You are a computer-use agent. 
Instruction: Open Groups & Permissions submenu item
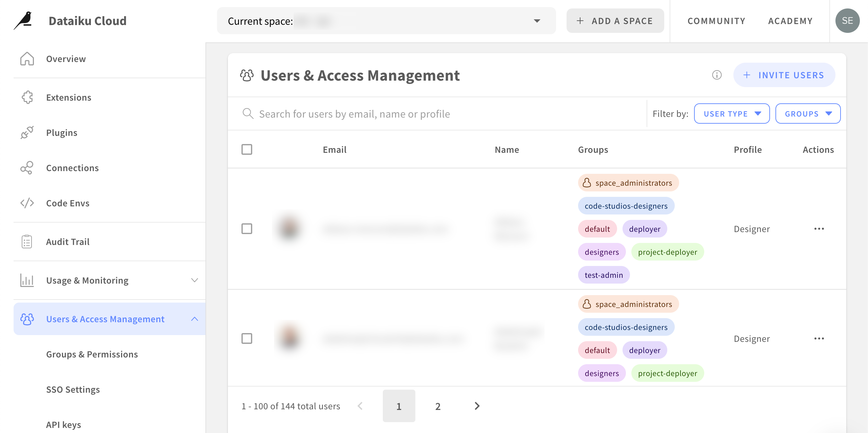click(x=92, y=354)
